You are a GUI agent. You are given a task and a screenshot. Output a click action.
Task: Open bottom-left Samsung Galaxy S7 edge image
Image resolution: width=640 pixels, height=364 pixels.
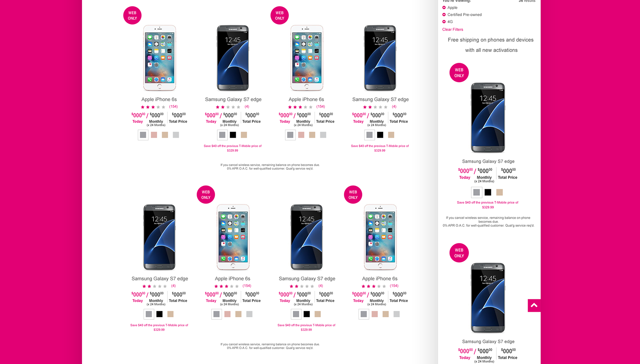click(x=159, y=237)
